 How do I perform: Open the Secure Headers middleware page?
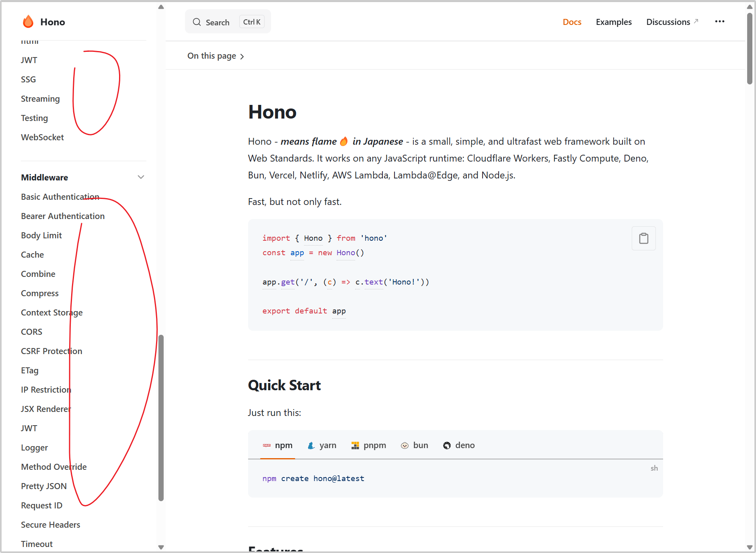51,525
